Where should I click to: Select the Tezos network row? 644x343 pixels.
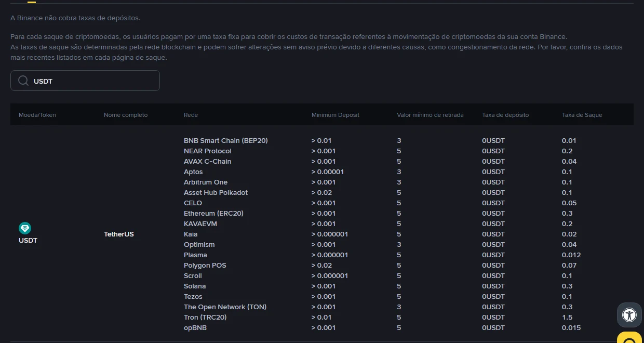click(193, 296)
